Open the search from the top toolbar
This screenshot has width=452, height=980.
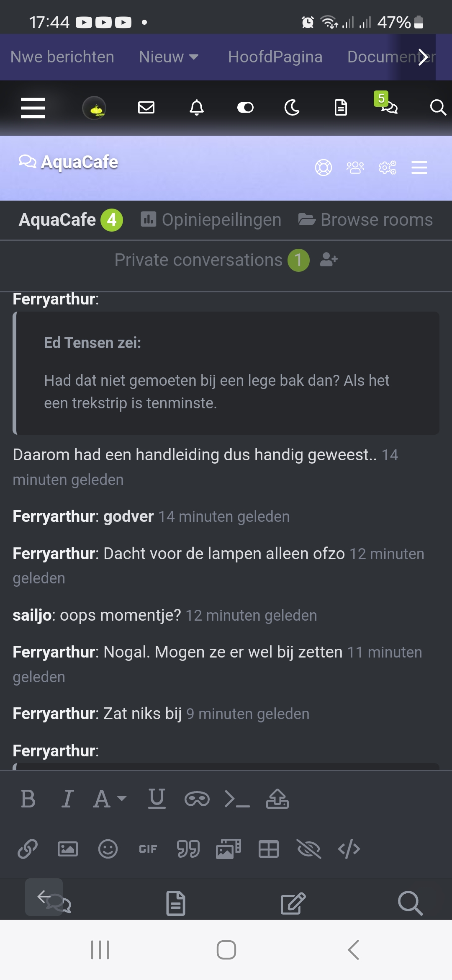438,108
